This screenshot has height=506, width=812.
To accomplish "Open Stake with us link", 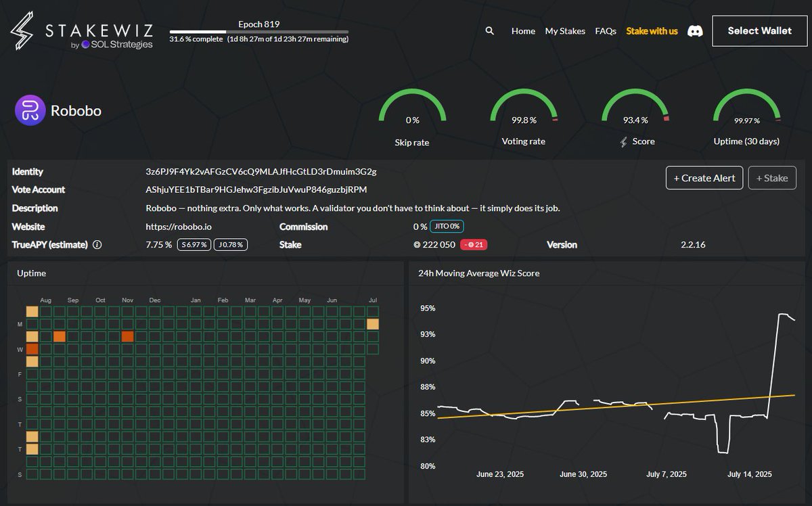I will tap(652, 31).
